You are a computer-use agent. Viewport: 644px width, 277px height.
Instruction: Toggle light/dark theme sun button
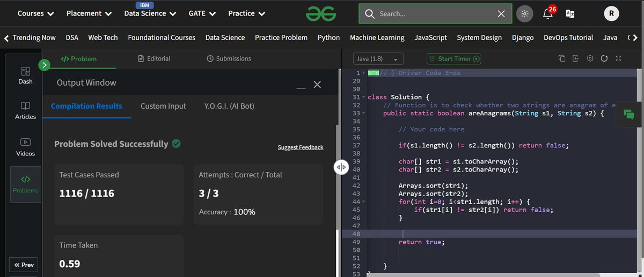[x=525, y=14]
